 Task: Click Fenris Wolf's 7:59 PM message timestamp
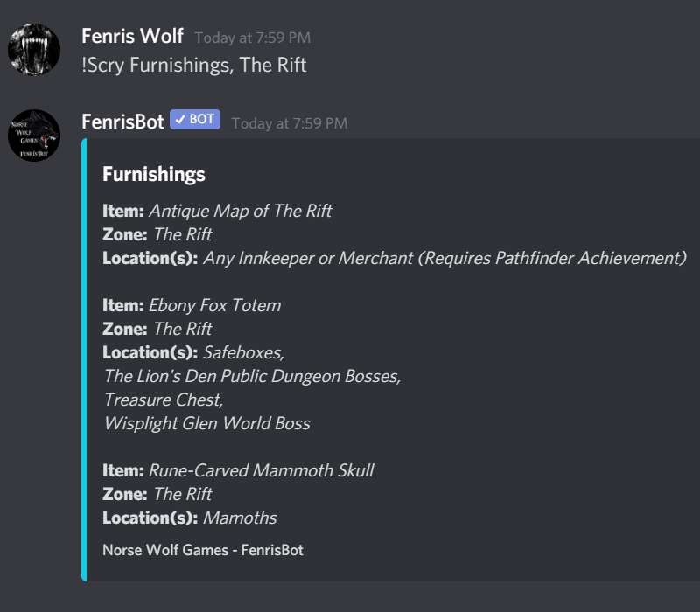point(253,38)
